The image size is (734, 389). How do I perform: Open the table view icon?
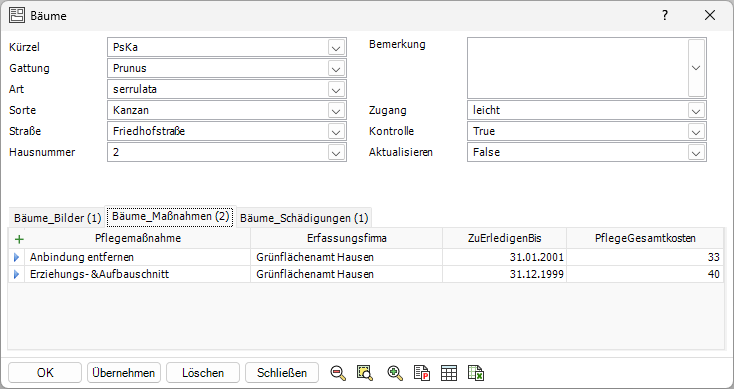click(x=449, y=373)
